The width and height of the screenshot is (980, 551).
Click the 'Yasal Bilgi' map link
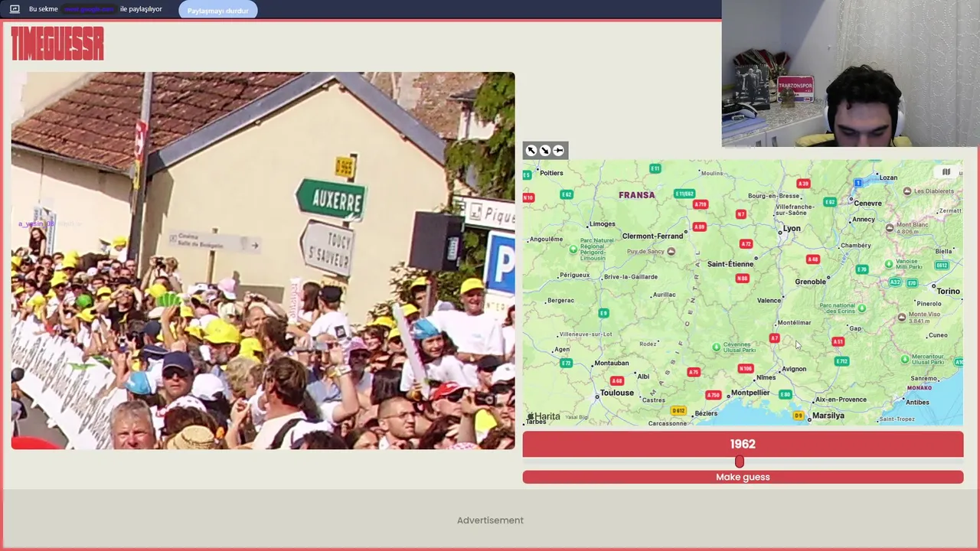click(x=577, y=417)
